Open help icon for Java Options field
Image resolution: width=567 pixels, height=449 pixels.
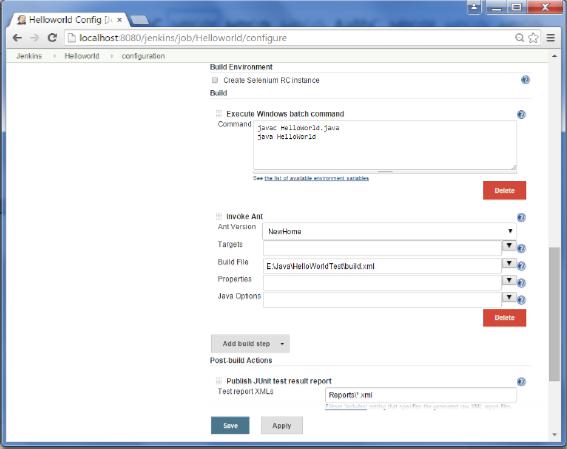click(x=521, y=300)
